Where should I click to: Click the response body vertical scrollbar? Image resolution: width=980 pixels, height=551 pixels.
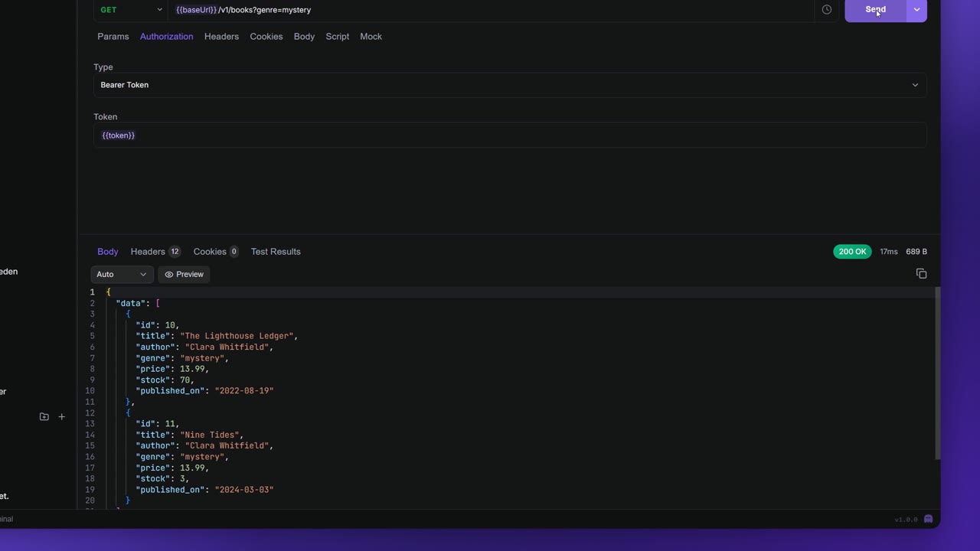pyautogui.click(x=938, y=373)
